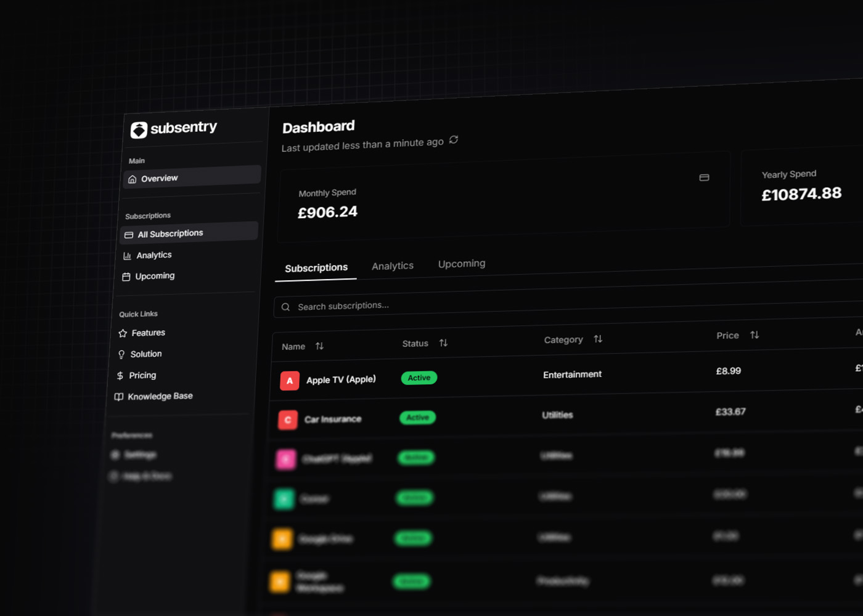Image resolution: width=863 pixels, height=616 pixels.
Task: Open the Knowledge Base link
Action: (x=160, y=396)
